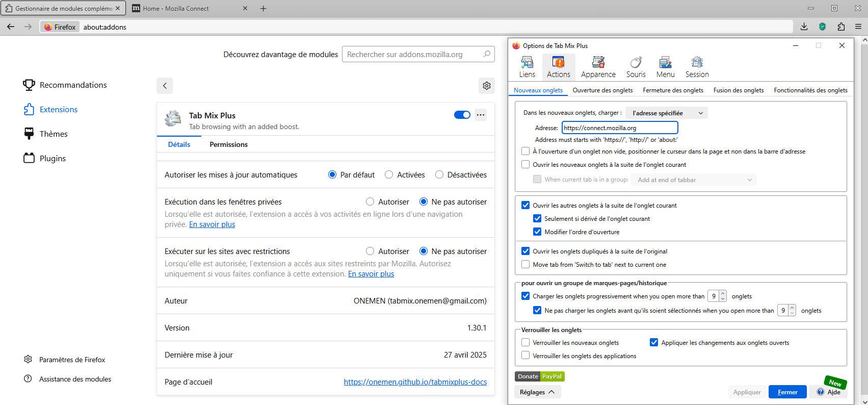
Task: Uncheck Ouvrir les onglets dupliqués à la suite
Action: (x=525, y=251)
